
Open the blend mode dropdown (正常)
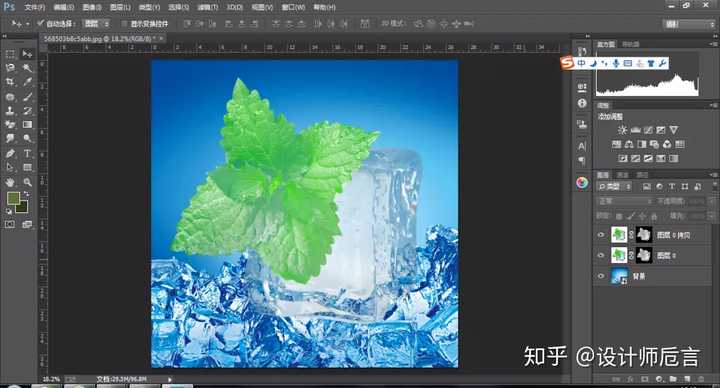tap(624, 201)
